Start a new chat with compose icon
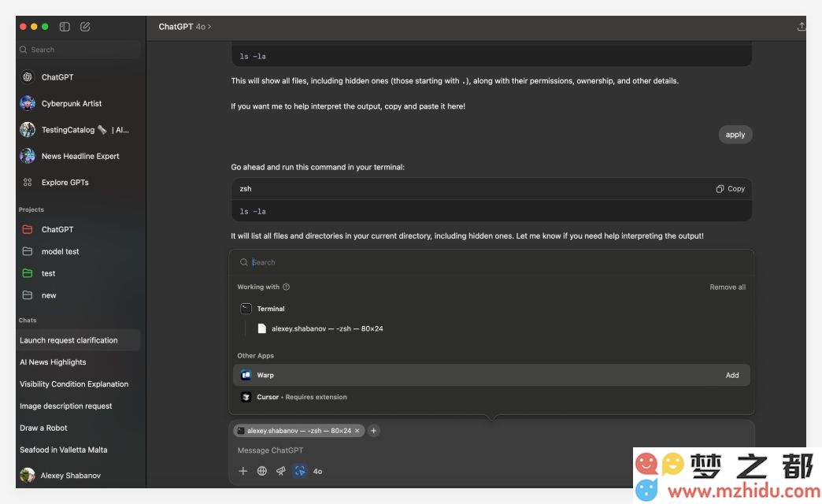This screenshot has width=822, height=504. pyautogui.click(x=85, y=27)
